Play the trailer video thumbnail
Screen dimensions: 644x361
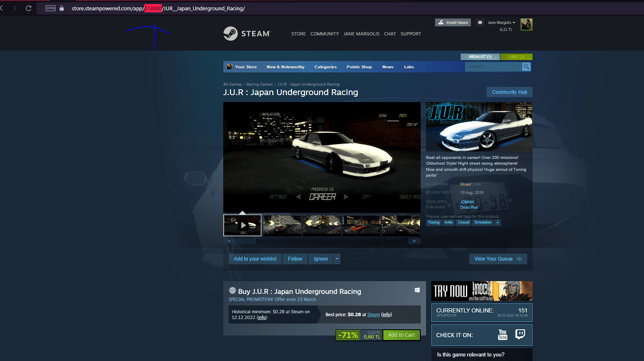point(242,225)
